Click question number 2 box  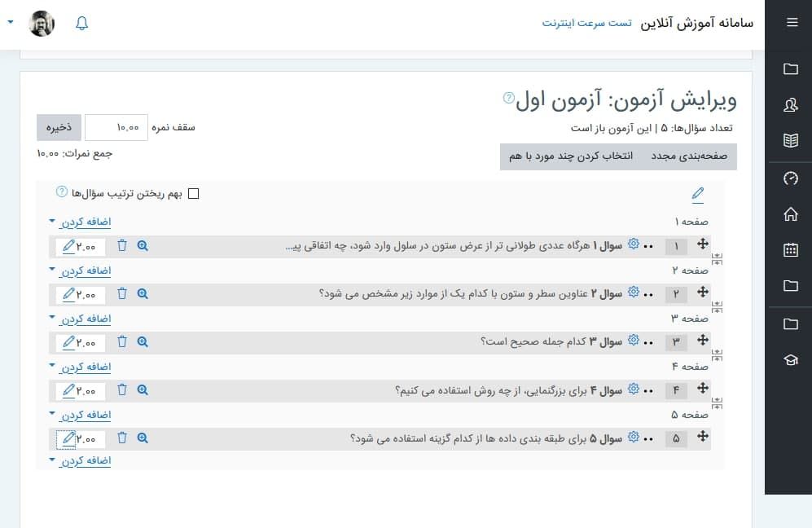pyautogui.click(x=676, y=294)
